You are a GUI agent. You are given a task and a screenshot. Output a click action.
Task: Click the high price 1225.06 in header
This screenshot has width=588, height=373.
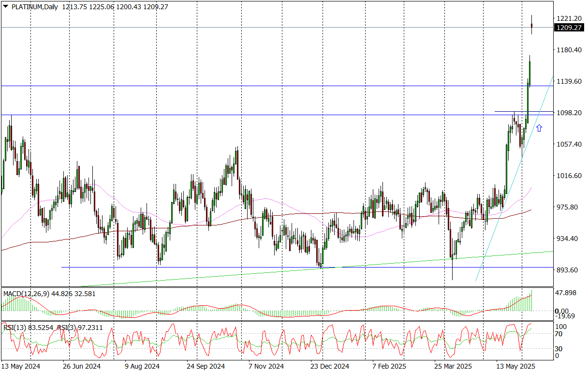pyautogui.click(x=101, y=7)
